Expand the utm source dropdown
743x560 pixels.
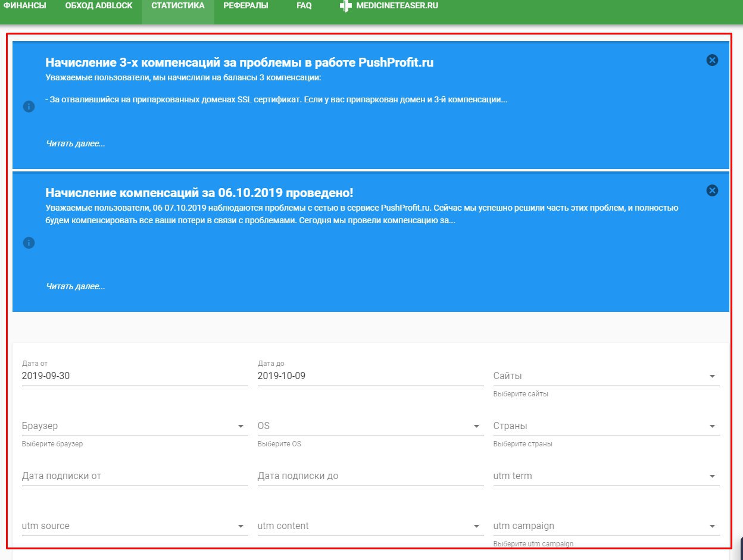pos(135,526)
